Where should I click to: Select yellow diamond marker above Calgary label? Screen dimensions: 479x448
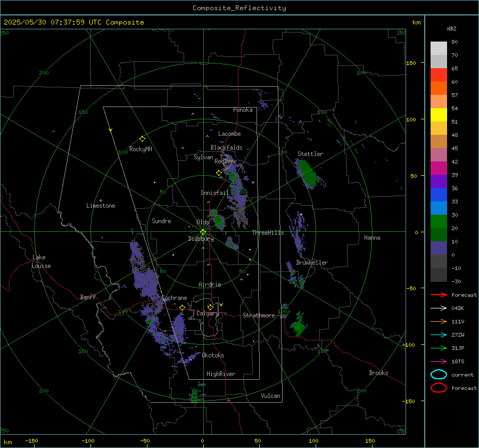[210, 307]
